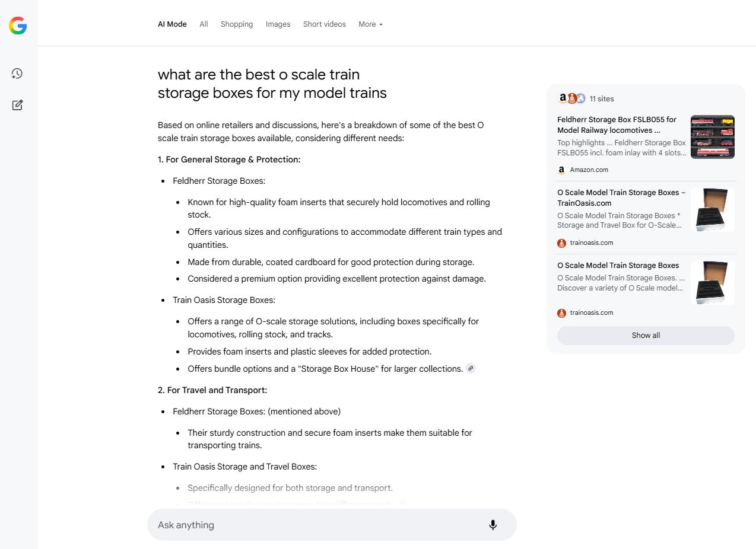The image size is (756, 549).
Task: Click trainoasis.com favicon under first TrainOasis result
Action: 561,242
